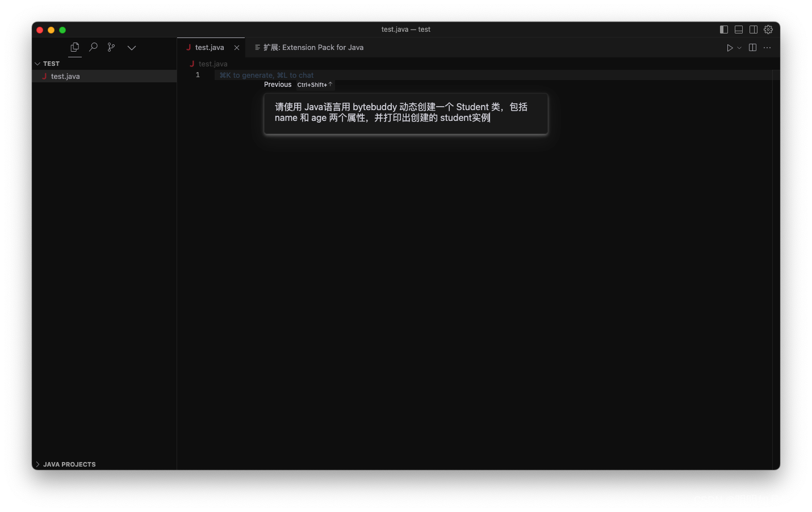
Task: Toggle the secondary sidebar layout icon
Action: click(754, 30)
